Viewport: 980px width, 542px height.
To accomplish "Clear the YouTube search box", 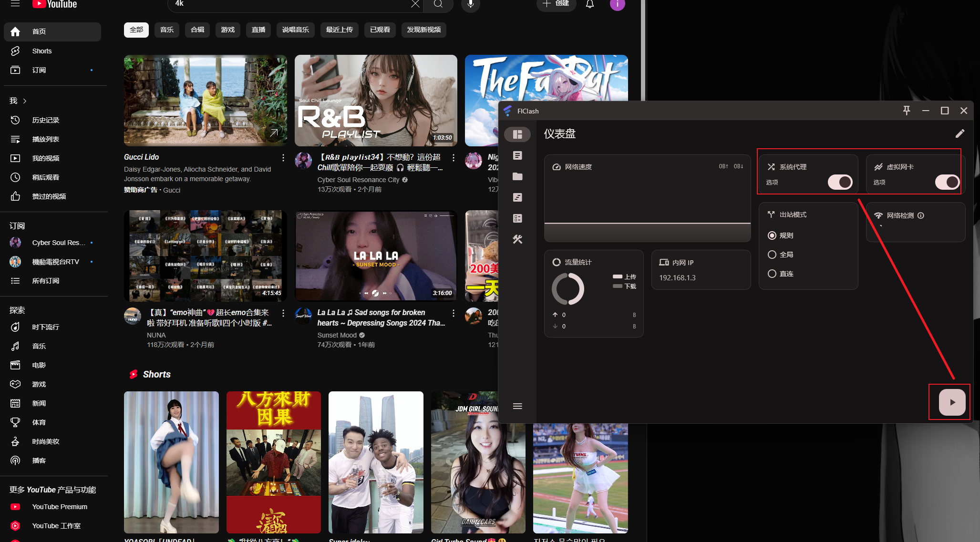I will pos(415,4).
